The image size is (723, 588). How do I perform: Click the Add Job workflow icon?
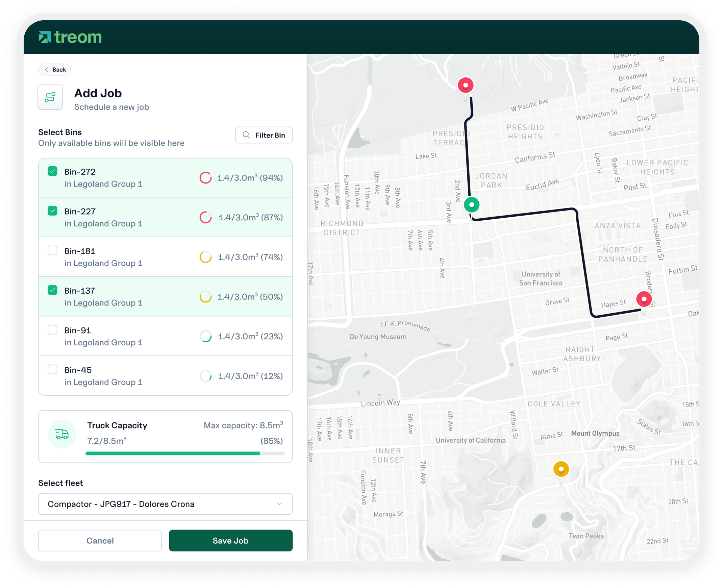[50, 97]
